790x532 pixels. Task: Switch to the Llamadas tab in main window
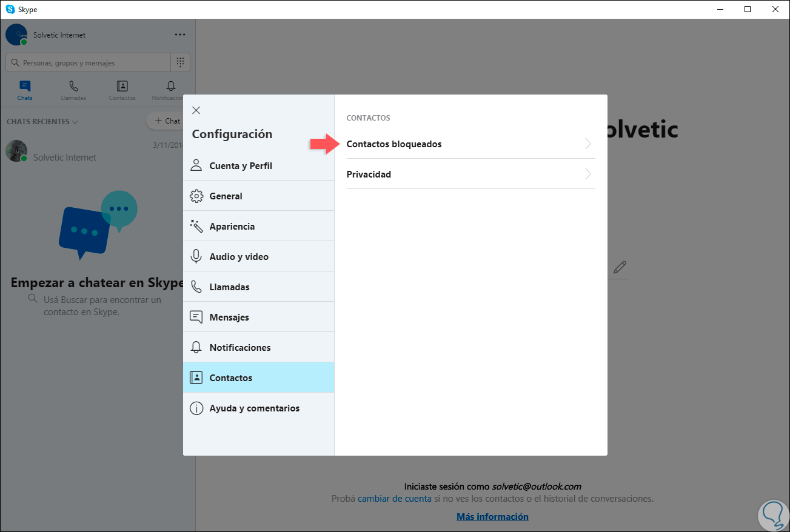[x=73, y=90]
